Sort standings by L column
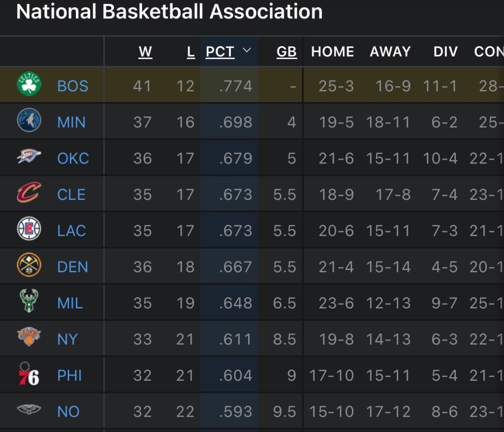This screenshot has height=432, width=504. 191,52
